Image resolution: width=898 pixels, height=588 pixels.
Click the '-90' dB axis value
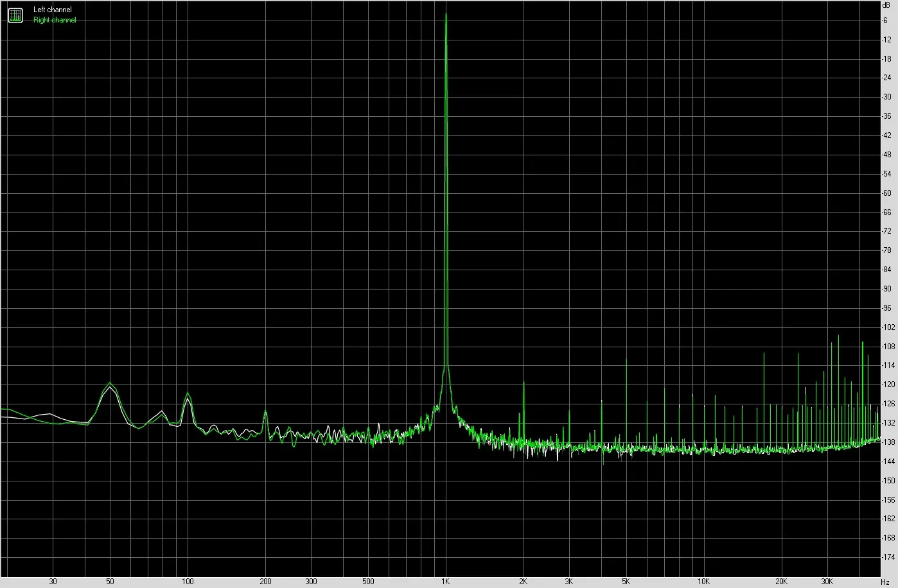tap(887, 289)
